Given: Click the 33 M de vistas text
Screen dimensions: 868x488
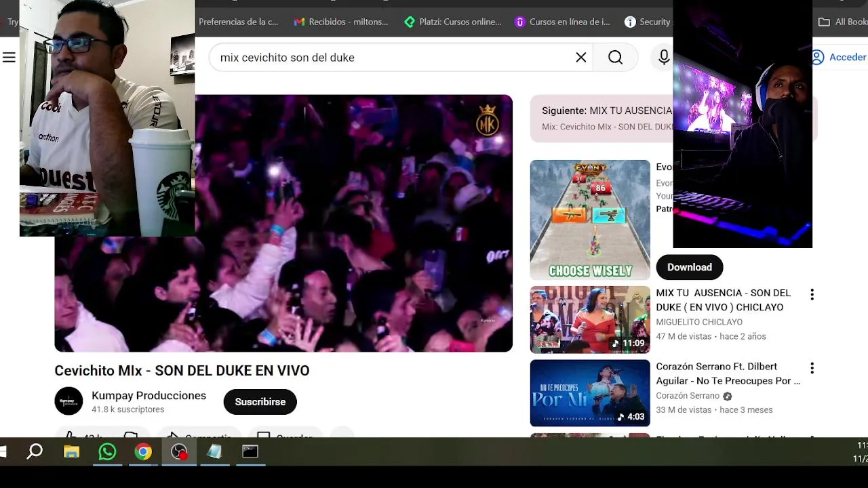Looking at the screenshot, I should coord(684,410).
